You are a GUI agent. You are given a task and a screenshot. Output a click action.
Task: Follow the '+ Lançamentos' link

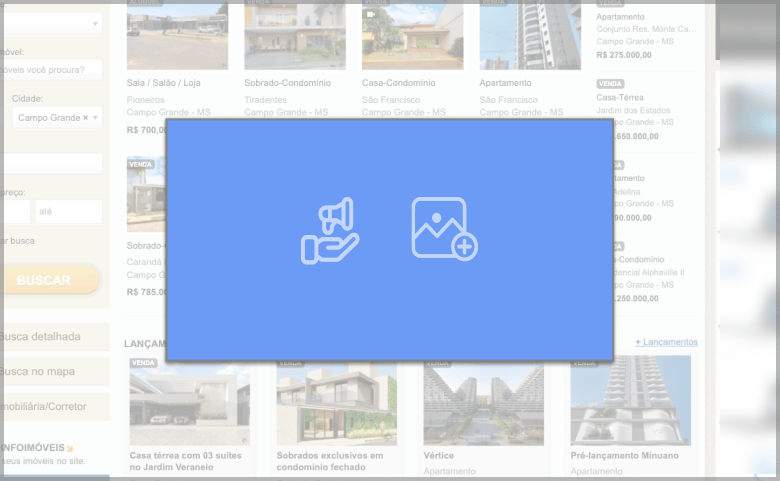666,342
